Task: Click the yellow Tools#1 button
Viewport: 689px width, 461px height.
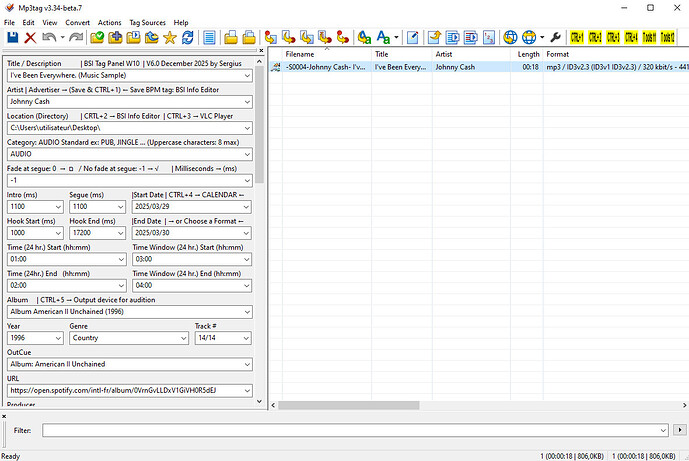Action: click(649, 38)
